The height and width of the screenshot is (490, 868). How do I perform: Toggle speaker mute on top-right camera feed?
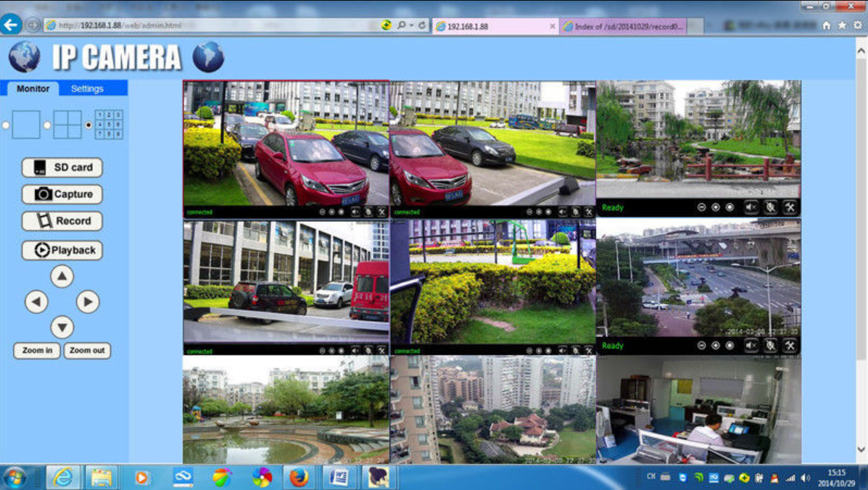pyautogui.click(x=751, y=207)
